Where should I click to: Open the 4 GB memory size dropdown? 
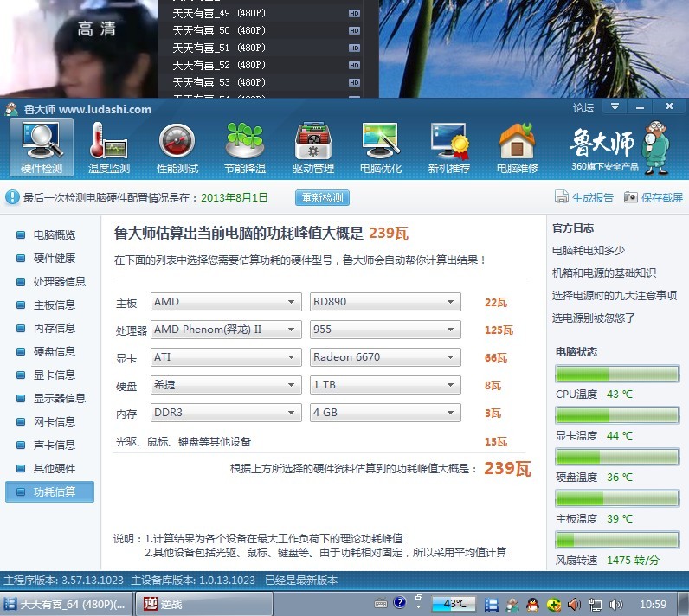385,413
